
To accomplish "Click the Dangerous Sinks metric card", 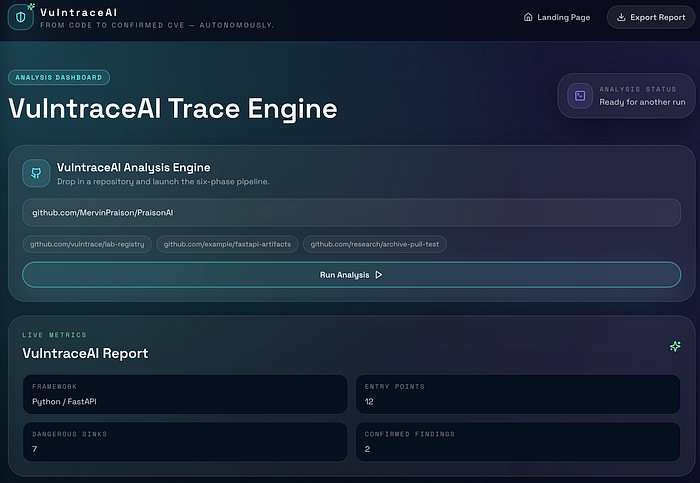I will (x=185, y=441).
